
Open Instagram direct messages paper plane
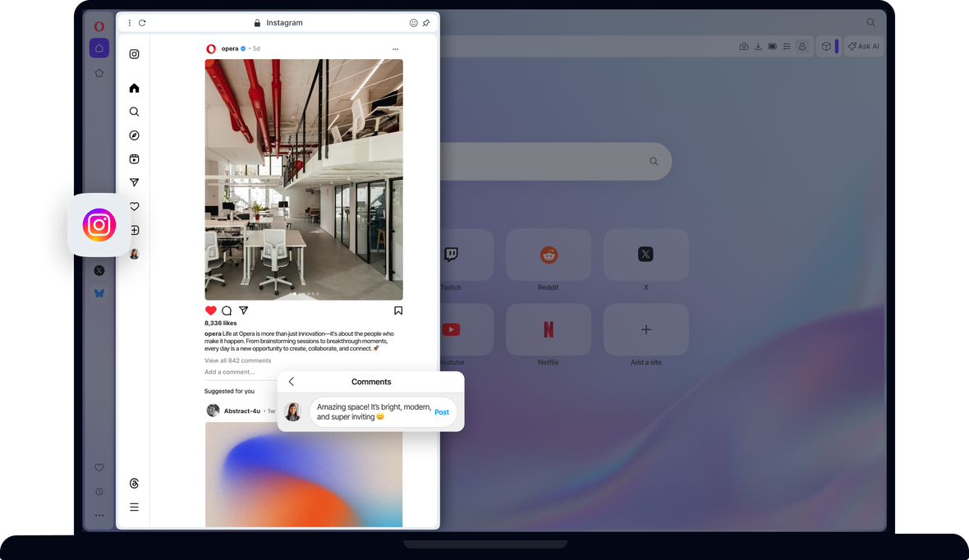(134, 182)
